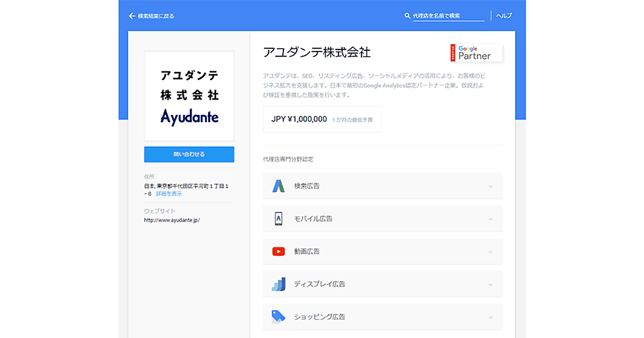The width and height of the screenshot is (644, 338).
Task: Expand the ディスプレイ広告 section arrow
Action: [x=490, y=285]
